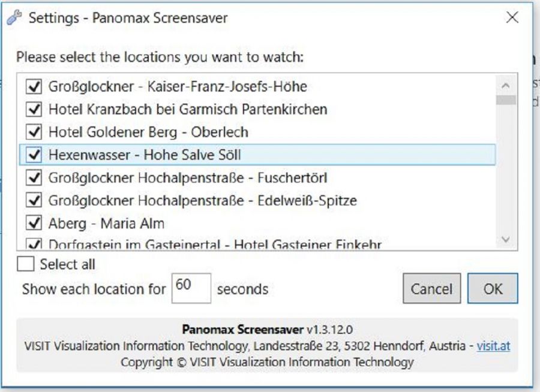This screenshot has width=540, height=392.
Task: Select the Hotel Kranzbach bei Garmisch Partenkirchen row text
Action: pyautogui.click(x=188, y=109)
